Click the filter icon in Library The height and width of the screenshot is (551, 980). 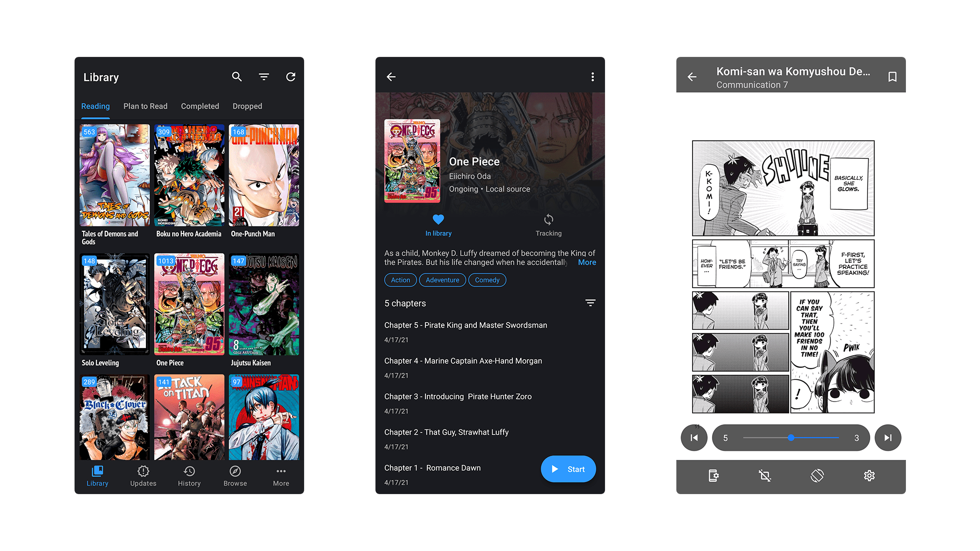(263, 77)
